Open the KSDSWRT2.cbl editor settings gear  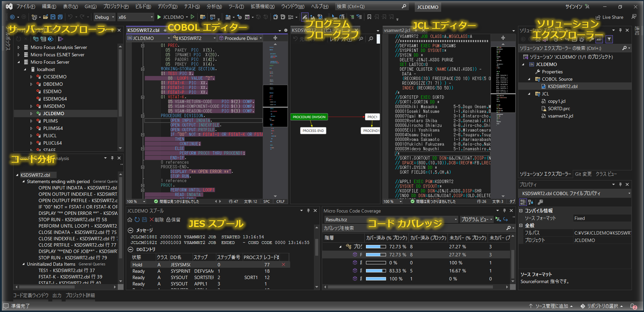tap(285, 30)
